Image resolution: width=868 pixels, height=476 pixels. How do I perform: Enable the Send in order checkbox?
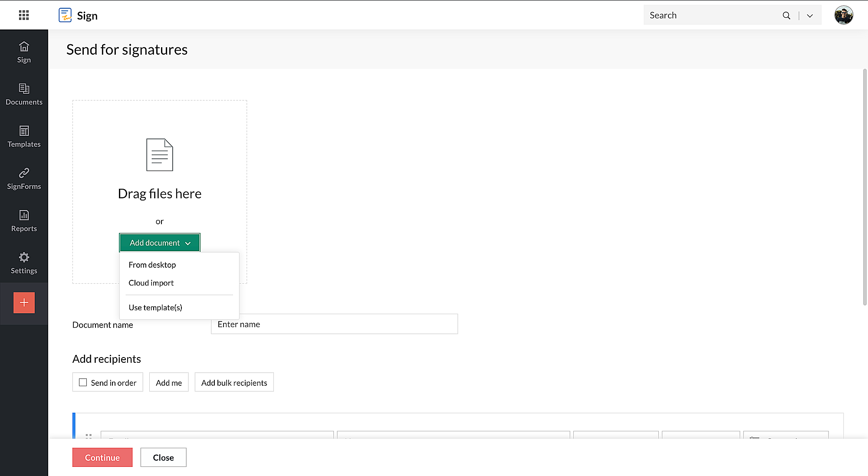83,382
